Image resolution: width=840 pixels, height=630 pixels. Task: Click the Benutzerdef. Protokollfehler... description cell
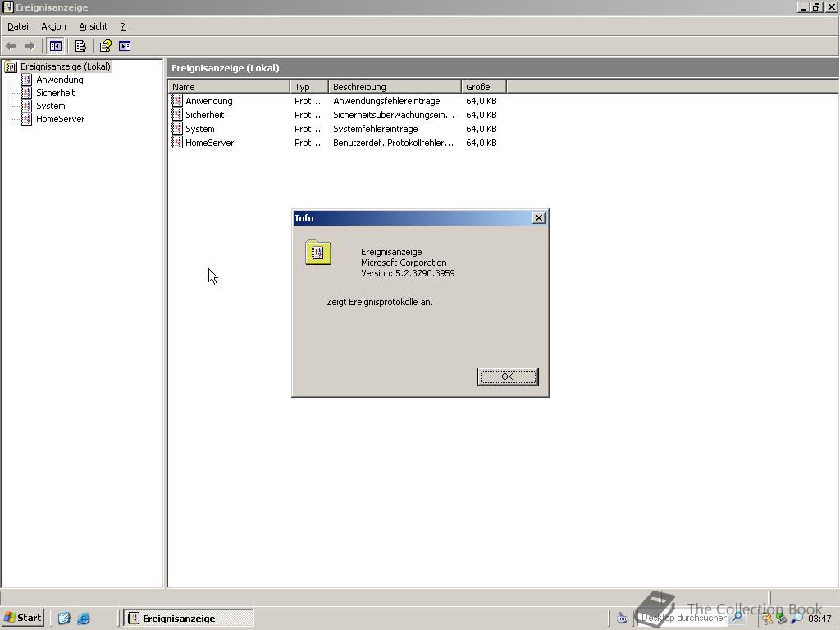tap(393, 143)
